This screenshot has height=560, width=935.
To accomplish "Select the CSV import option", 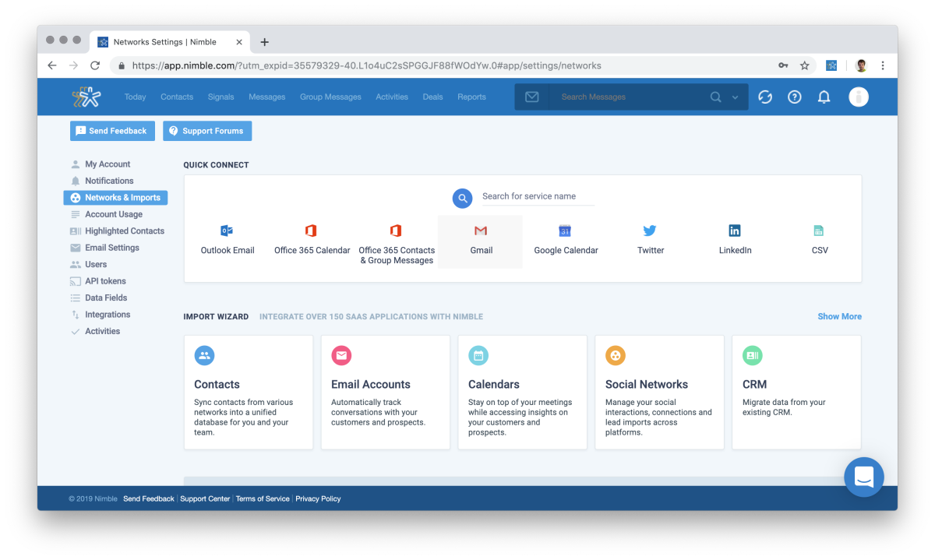I will tap(819, 241).
